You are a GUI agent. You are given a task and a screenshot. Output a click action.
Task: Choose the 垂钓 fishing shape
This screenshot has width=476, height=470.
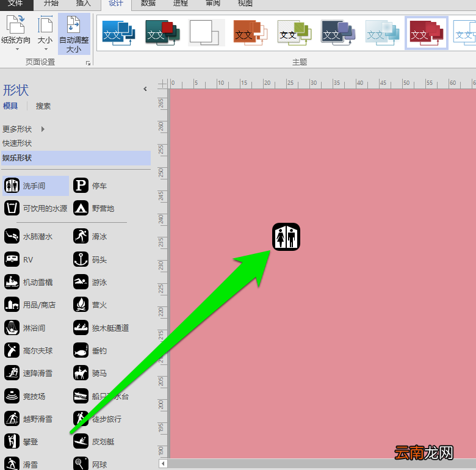coord(90,351)
